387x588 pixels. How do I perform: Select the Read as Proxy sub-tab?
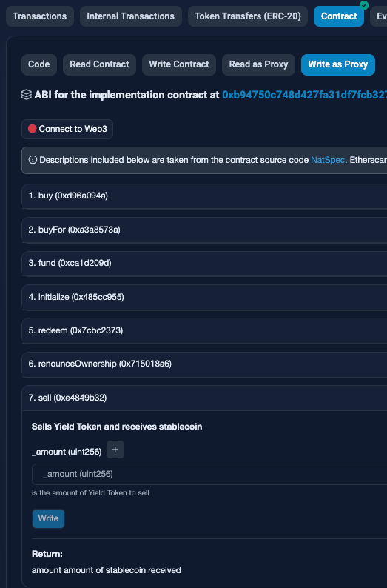258,64
